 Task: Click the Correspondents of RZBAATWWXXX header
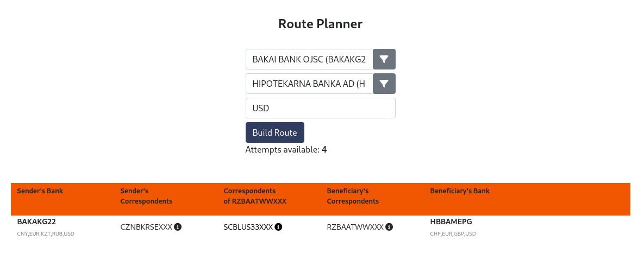pos(255,196)
